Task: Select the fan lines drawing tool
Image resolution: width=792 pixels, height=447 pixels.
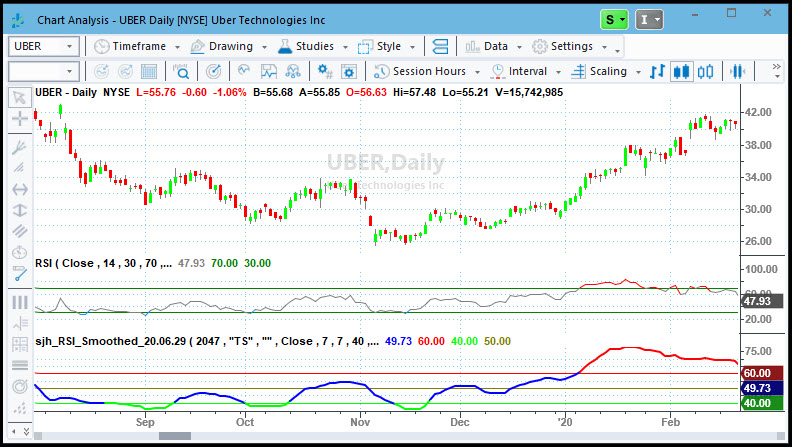Action: (19, 147)
